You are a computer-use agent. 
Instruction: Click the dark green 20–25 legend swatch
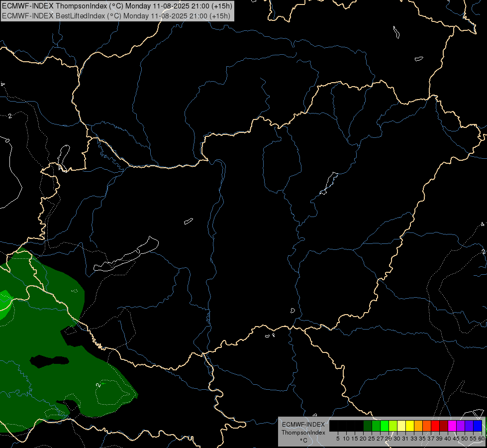click(368, 426)
